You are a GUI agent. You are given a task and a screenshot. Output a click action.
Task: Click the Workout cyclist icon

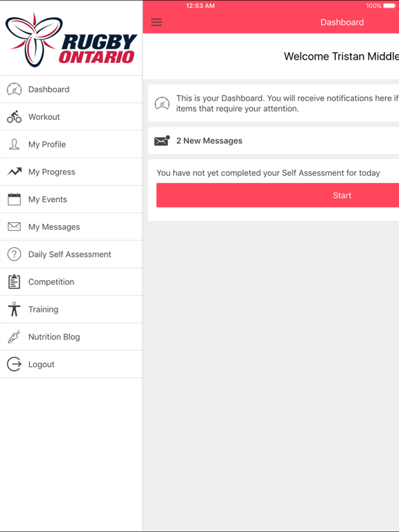tap(15, 116)
